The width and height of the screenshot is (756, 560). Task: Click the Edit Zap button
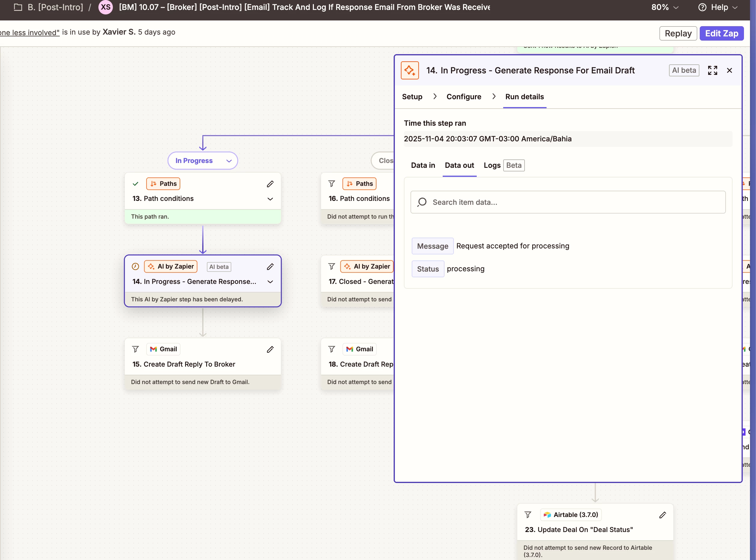721,33
